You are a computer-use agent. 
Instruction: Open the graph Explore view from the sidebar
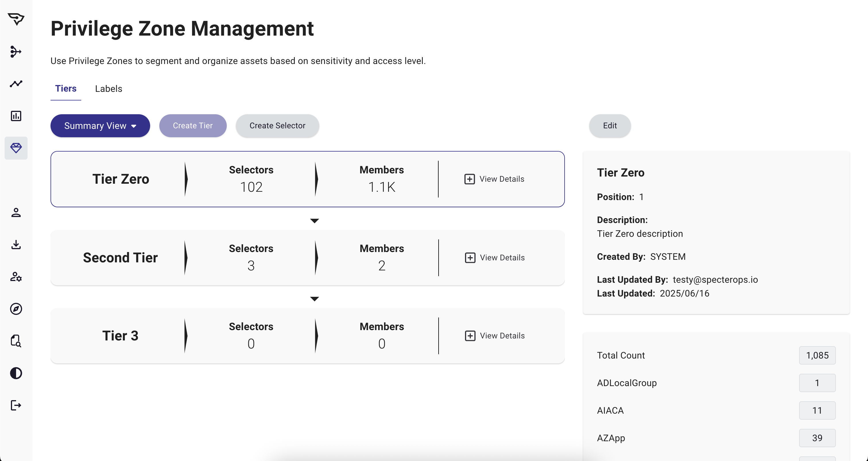(16, 52)
